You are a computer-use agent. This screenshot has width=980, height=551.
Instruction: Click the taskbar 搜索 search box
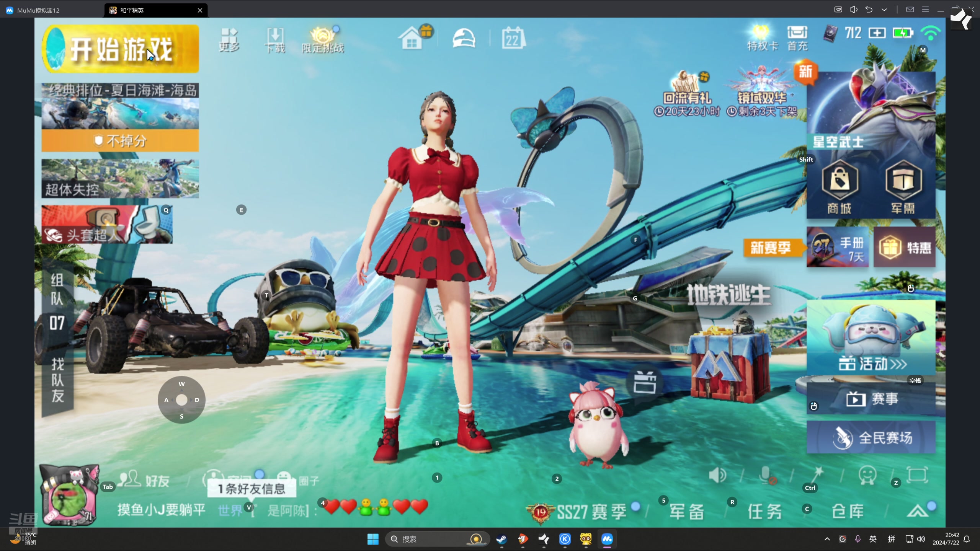click(437, 539)
